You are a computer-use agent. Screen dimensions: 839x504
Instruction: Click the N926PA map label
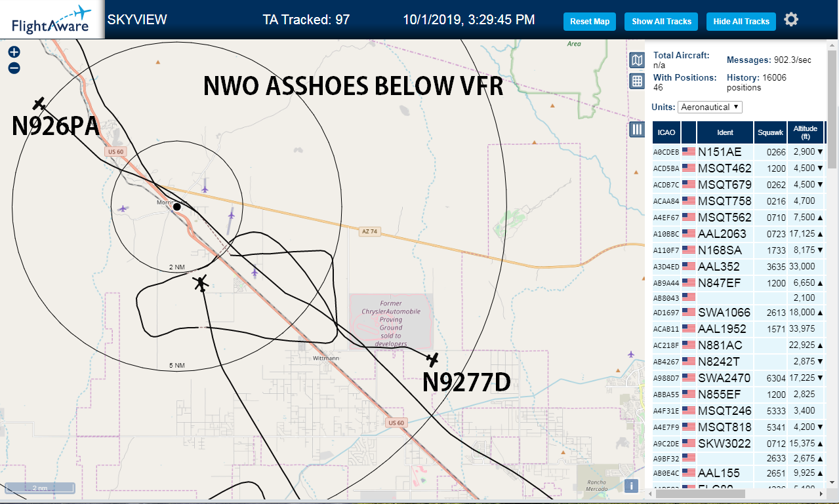click(x=56, y=126)
